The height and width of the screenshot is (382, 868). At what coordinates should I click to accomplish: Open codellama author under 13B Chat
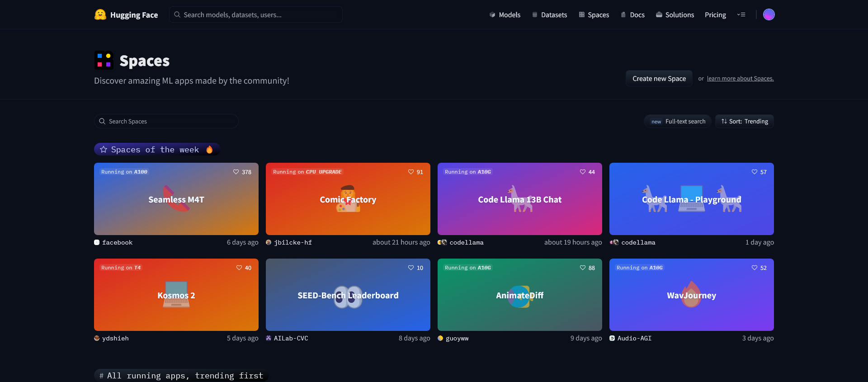467,242
